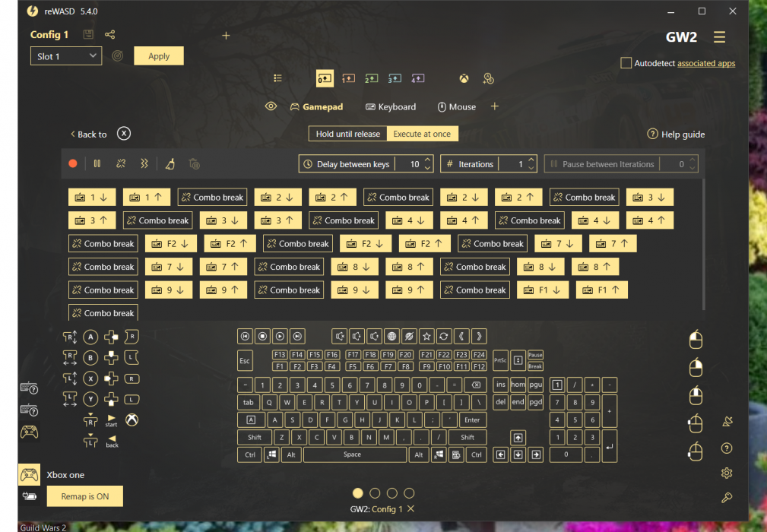Image resolution: width=767 pixels, height=532 pixels.
Task: Click the save config floppy icon
Action: 88,34
